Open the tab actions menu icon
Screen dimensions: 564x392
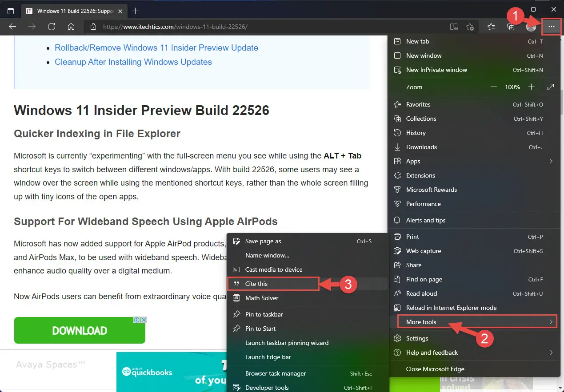coord(11,11)
